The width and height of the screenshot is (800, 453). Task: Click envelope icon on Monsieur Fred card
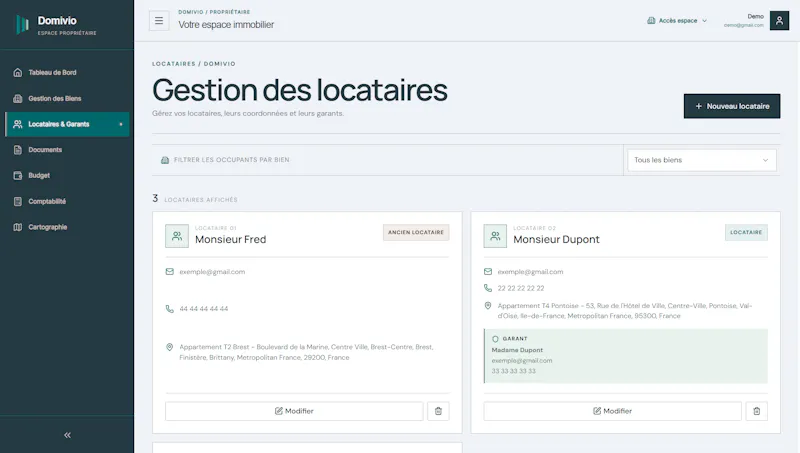pyautogui.click(x=170, y=272)
